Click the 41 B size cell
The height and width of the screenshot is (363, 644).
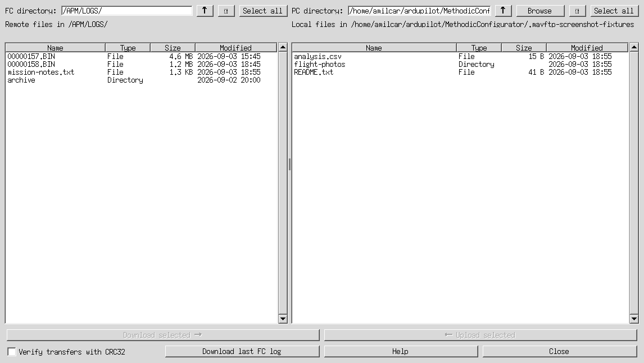click(x=537, y=72)
